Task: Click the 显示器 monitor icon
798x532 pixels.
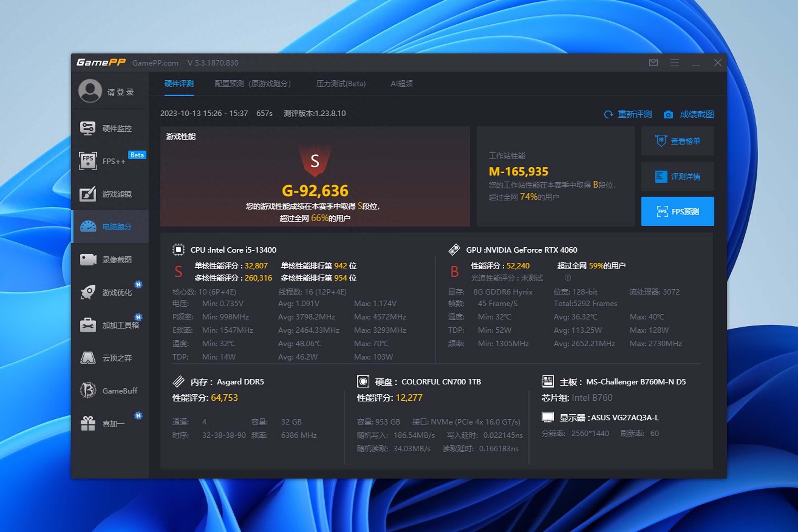Action: (x=548, y=417)
